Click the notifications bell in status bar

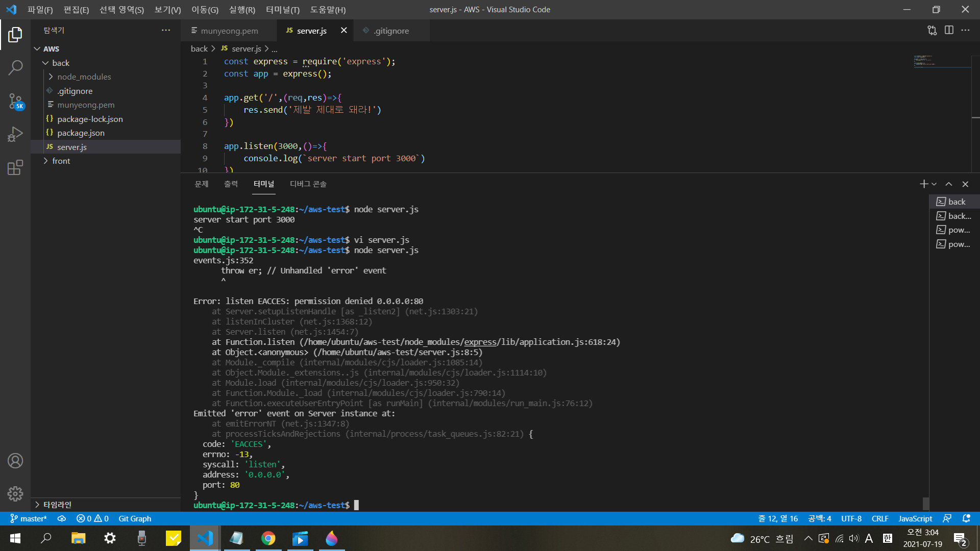[966, 518]
